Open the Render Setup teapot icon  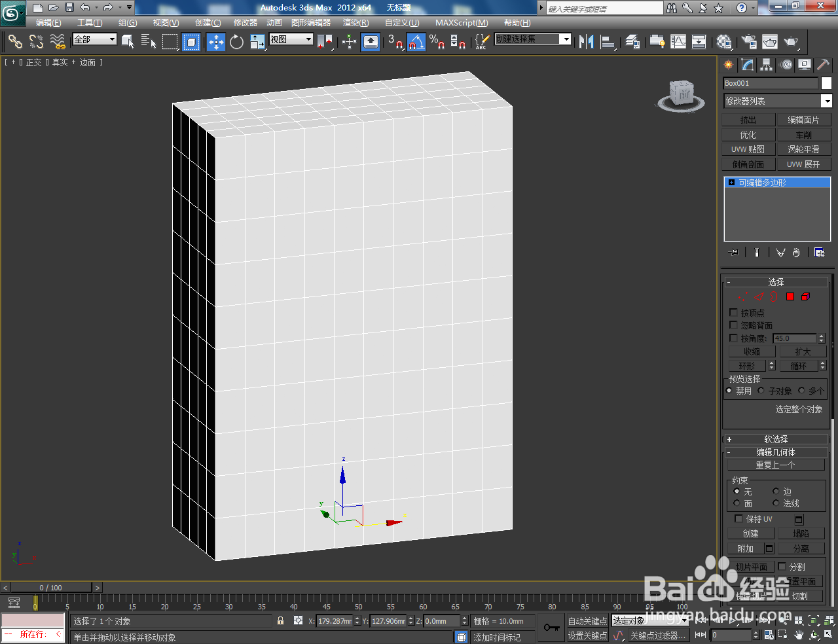(x=749, y=42)
